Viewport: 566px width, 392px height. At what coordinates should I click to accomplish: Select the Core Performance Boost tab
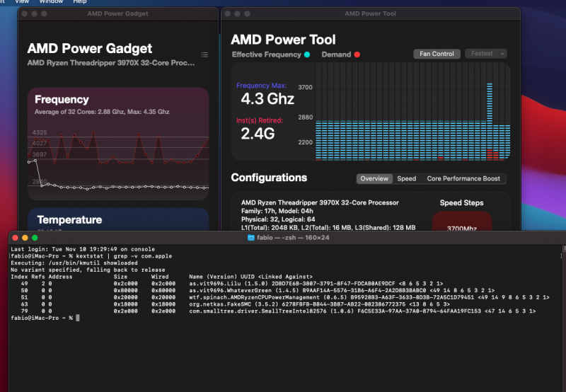[463, 179]
